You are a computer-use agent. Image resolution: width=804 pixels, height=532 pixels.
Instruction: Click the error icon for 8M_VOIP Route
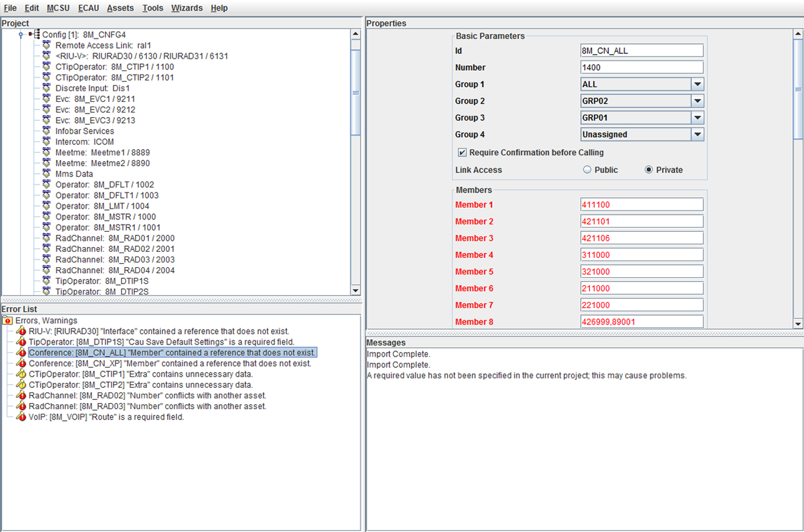tap(21, 417)
